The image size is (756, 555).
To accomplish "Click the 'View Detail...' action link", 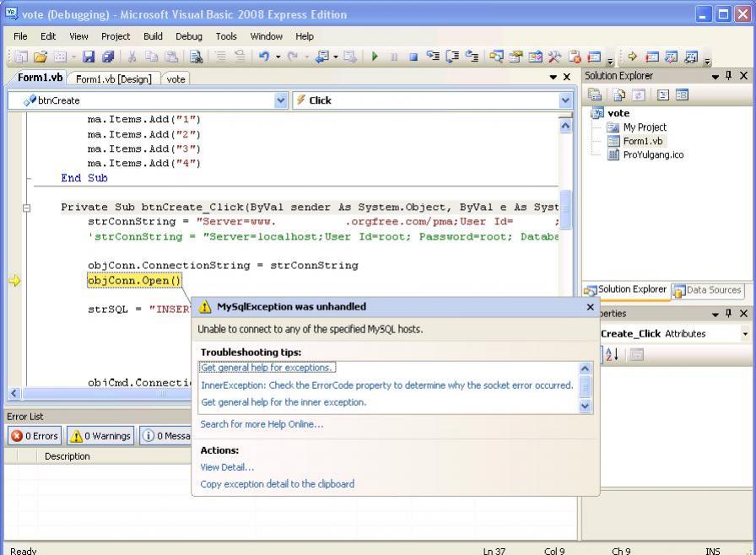I will (227, 466).
